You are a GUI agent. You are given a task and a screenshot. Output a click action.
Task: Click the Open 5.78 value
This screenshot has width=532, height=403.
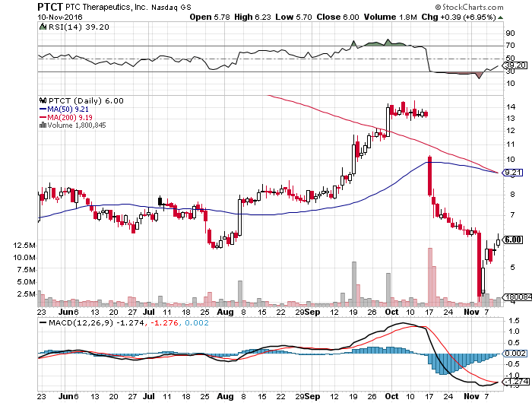tap(210, 17)
